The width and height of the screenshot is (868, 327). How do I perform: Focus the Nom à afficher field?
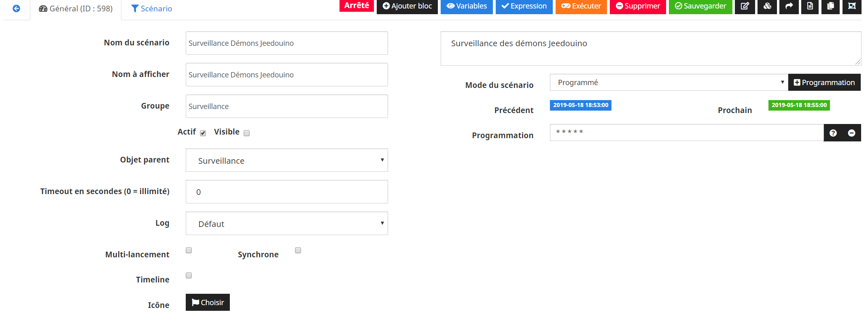coord(287,75)
